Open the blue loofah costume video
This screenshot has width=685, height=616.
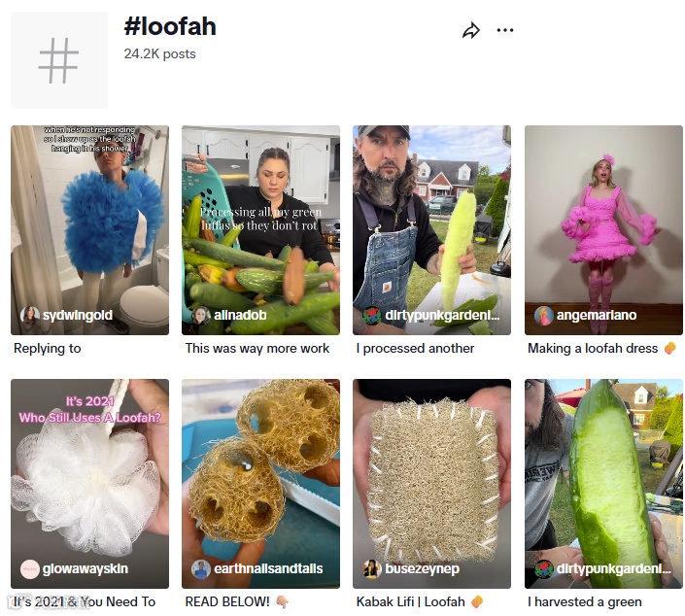(89, 230)
